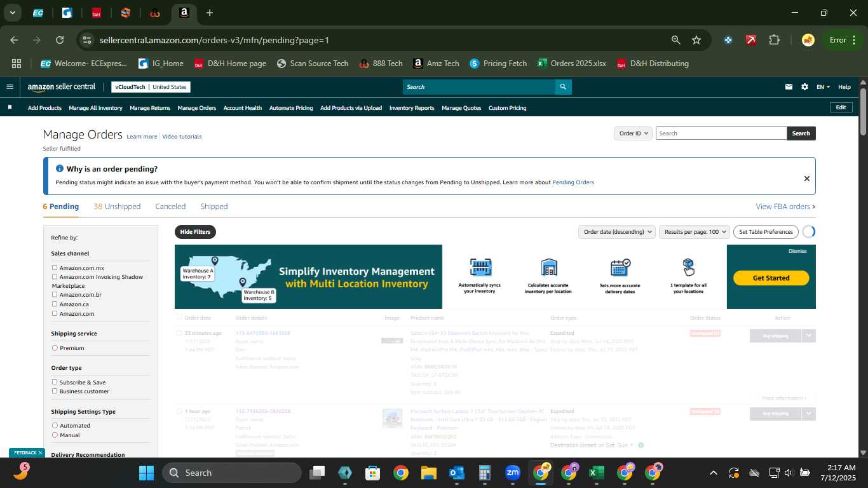Open Outlook from the taskbar
Image resolution: width=868 pixels, height=488 pixels.
coord(456,473)
